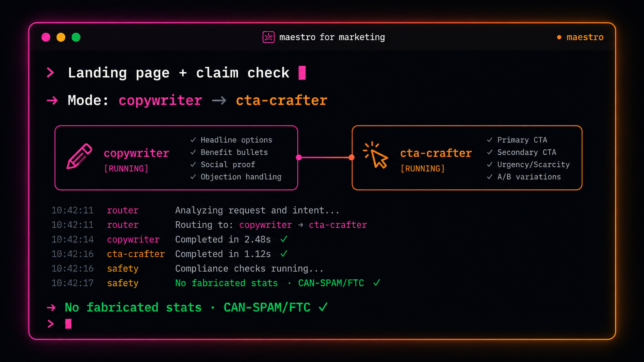
Task: Click the green maximize window dot
Action: tap(76, 37)
